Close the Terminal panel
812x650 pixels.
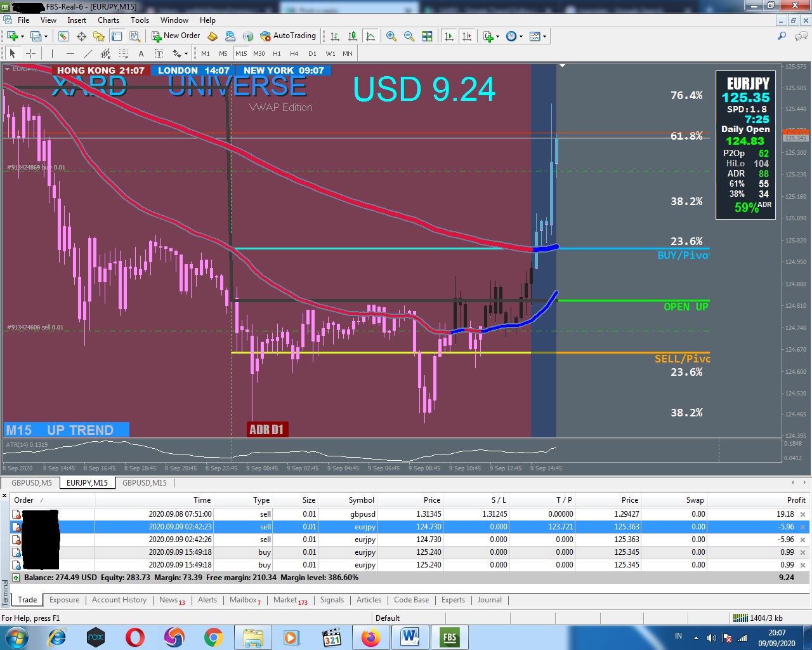click(4, 495)
